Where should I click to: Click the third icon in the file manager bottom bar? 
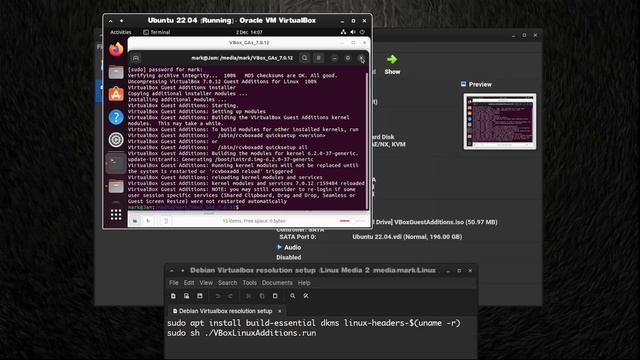[x=166, y=221]
